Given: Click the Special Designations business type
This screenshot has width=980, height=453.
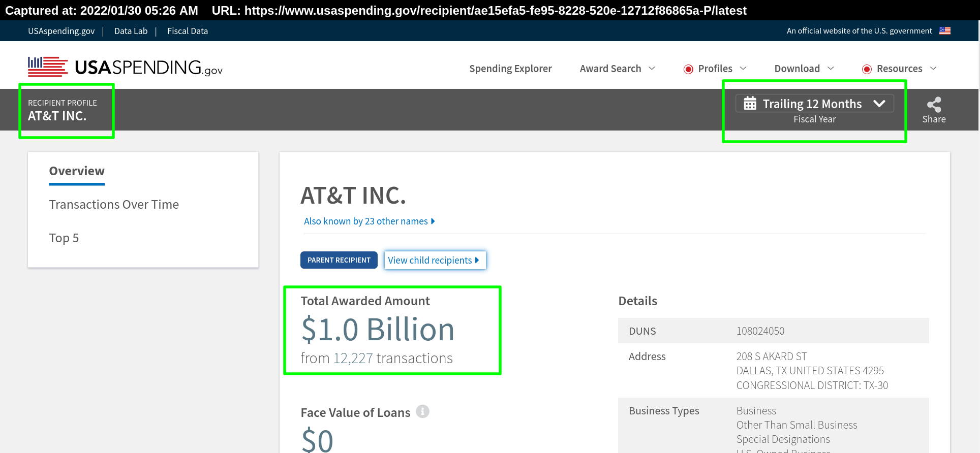Looking at the screenshot, I should coord(783,439).
